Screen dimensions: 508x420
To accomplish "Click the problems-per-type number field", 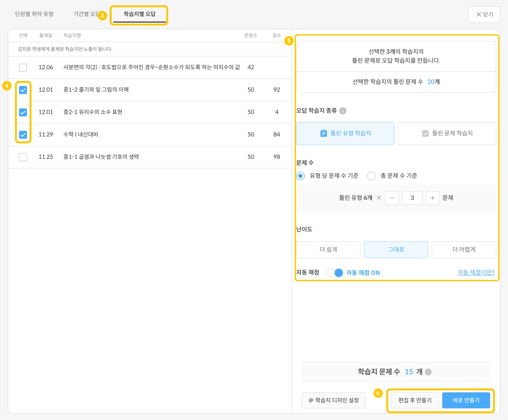I will 412,198.
